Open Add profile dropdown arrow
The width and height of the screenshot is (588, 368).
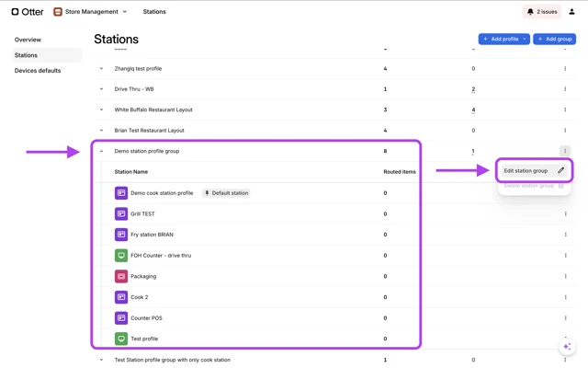click(x=525, y=39)
